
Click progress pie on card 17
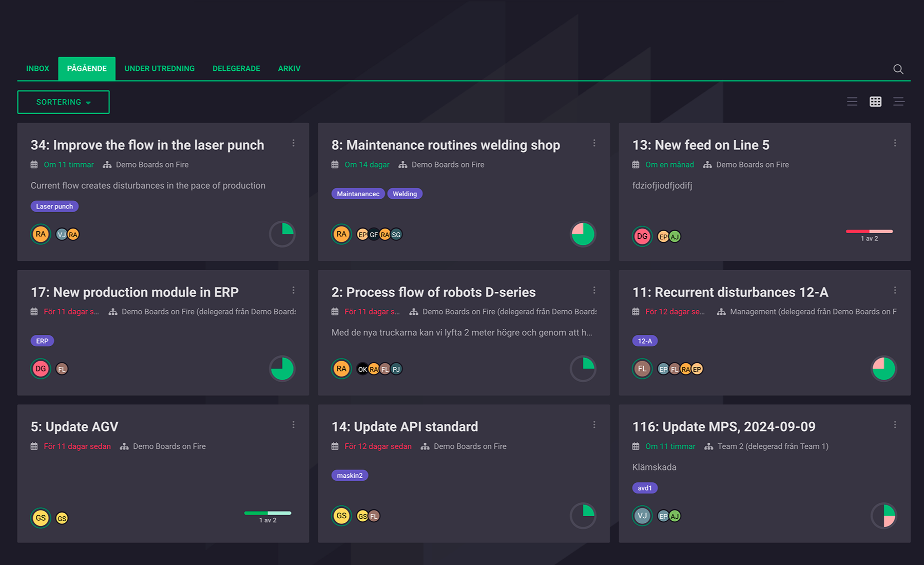pos(282,369)
